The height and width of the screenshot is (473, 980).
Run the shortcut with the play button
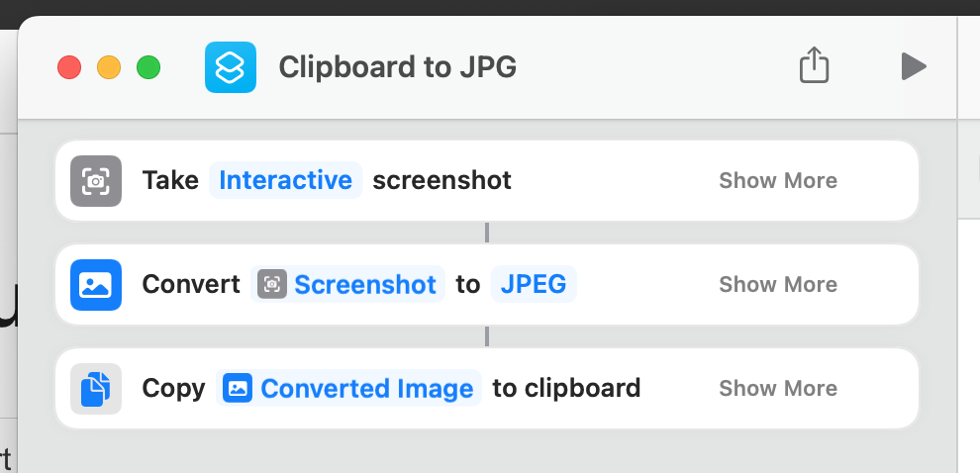[x=913, y=66]
